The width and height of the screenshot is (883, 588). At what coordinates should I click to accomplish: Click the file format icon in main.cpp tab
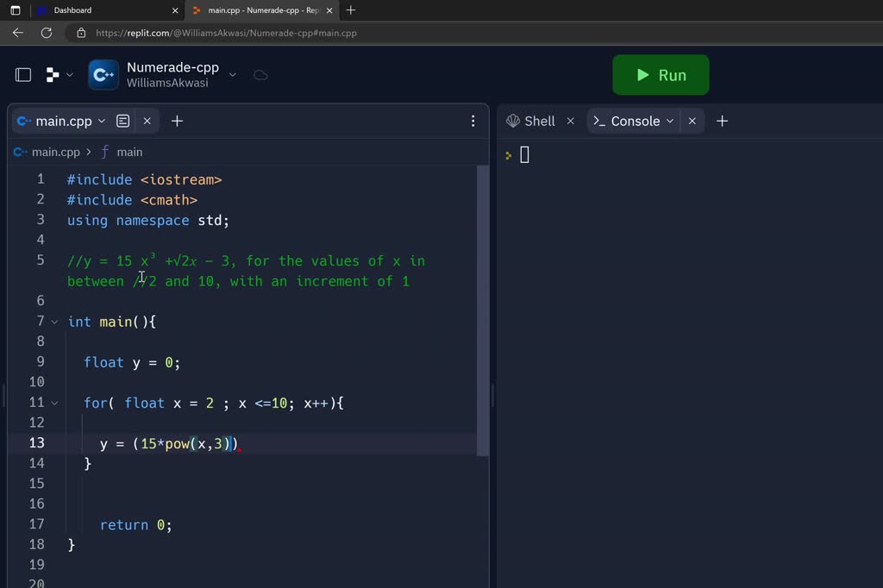[x=123, y=122]
